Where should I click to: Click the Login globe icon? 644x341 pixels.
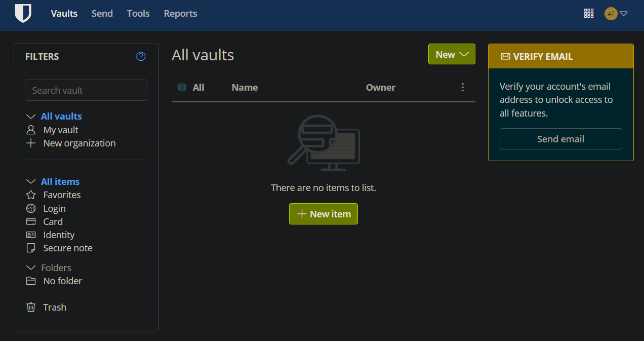31,208
